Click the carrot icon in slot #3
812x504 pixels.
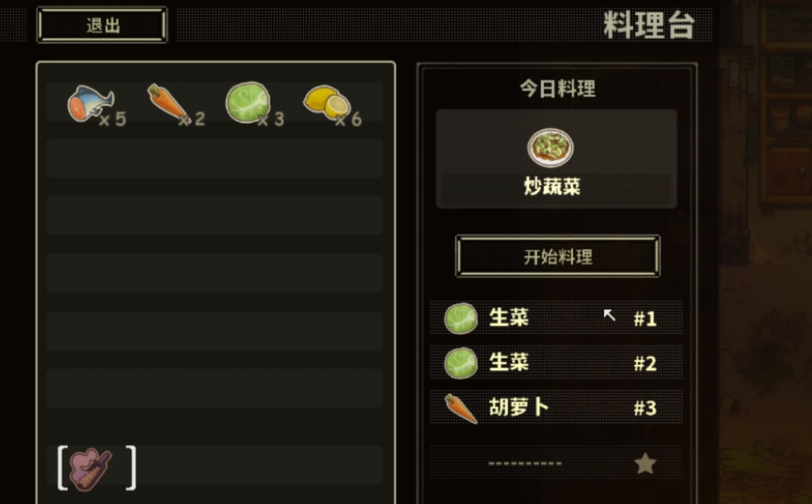coord(461,408)
